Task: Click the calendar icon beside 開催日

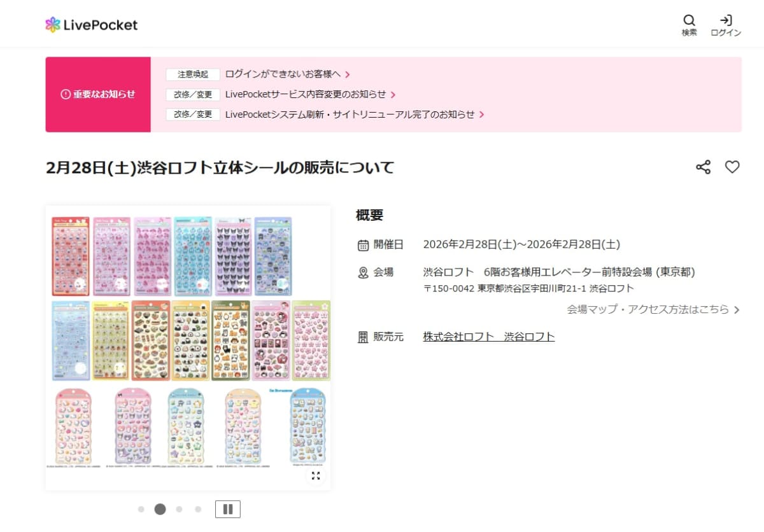Action: click(x=363, y=244)
